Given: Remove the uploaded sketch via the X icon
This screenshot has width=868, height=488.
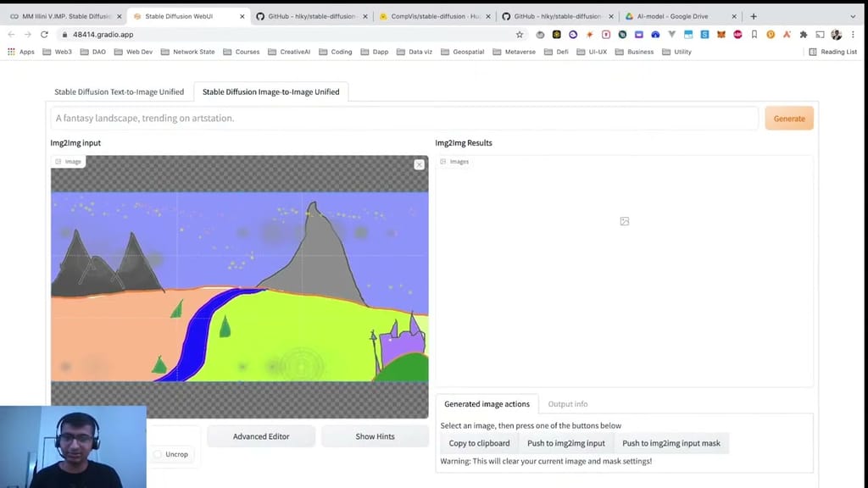Looking at the screenshot, I should coord(419,164).
